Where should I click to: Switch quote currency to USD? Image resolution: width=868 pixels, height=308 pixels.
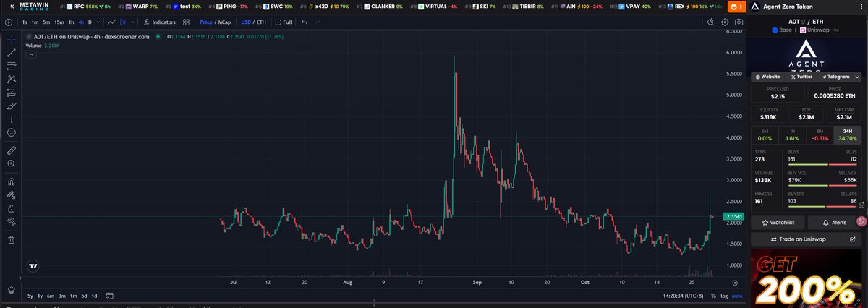click(246, 22)
